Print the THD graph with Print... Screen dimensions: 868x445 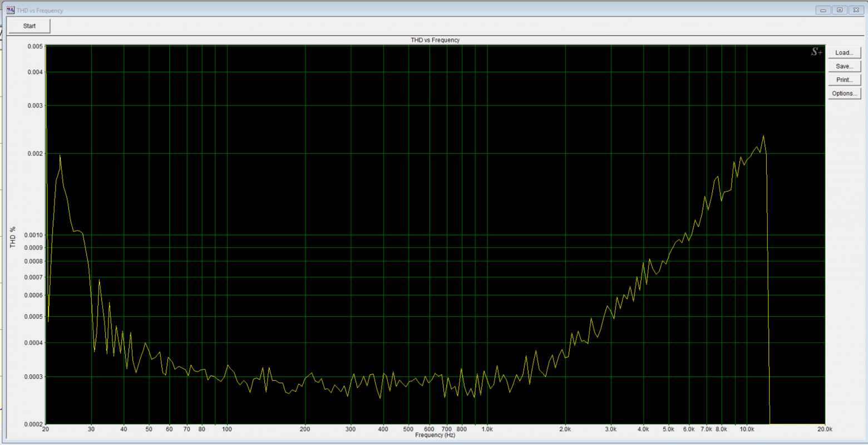pos(844,80)
